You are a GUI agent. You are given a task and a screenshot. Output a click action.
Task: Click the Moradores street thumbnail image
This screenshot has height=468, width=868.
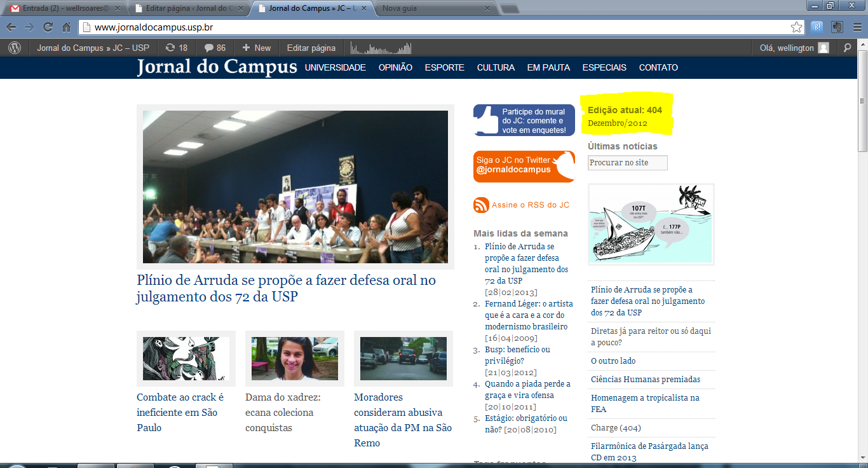click(403, 359)
